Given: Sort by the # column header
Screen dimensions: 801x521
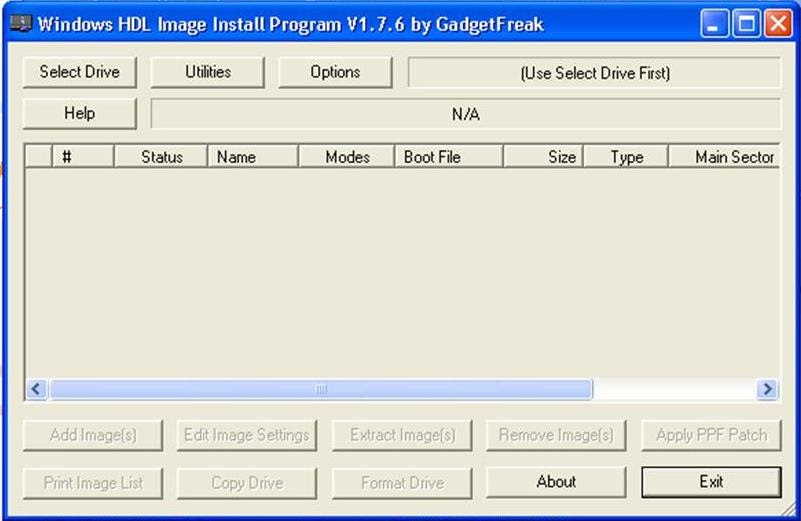Looking at the screenshot, I should 83,157.
